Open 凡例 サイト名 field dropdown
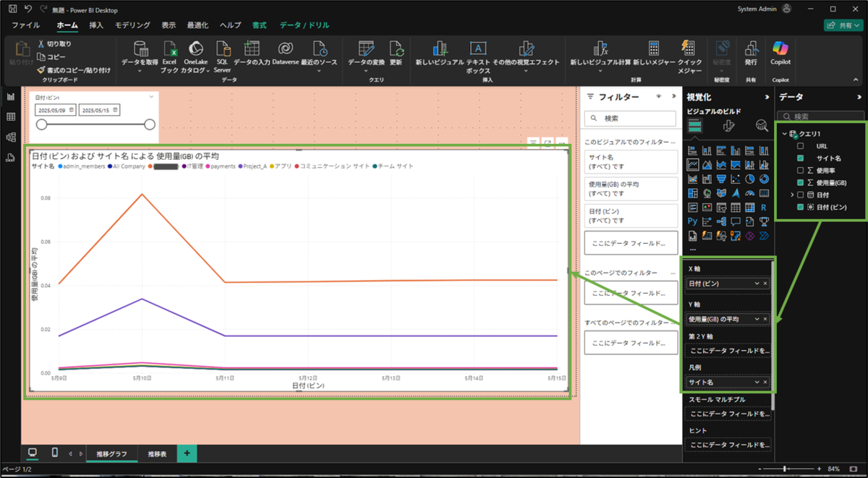Screen dimensions: 868x478 tap(757, 382)
